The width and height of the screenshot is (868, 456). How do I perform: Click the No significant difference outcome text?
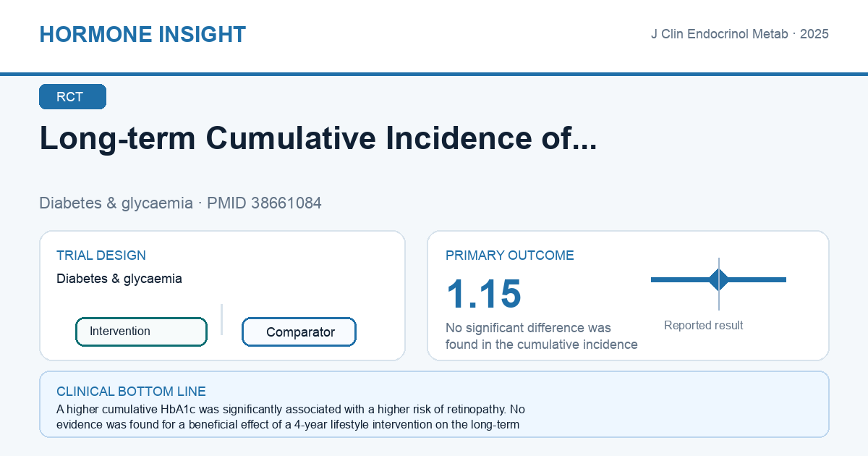coord(542,337)
